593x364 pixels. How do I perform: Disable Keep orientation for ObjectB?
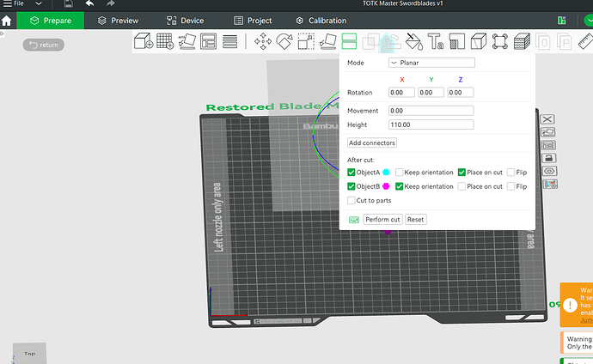tap(399, 186)
